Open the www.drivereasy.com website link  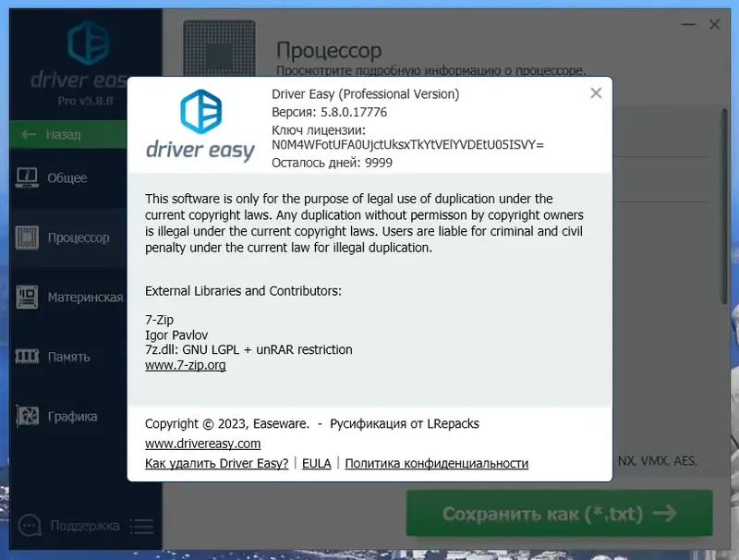coord(202,444)
